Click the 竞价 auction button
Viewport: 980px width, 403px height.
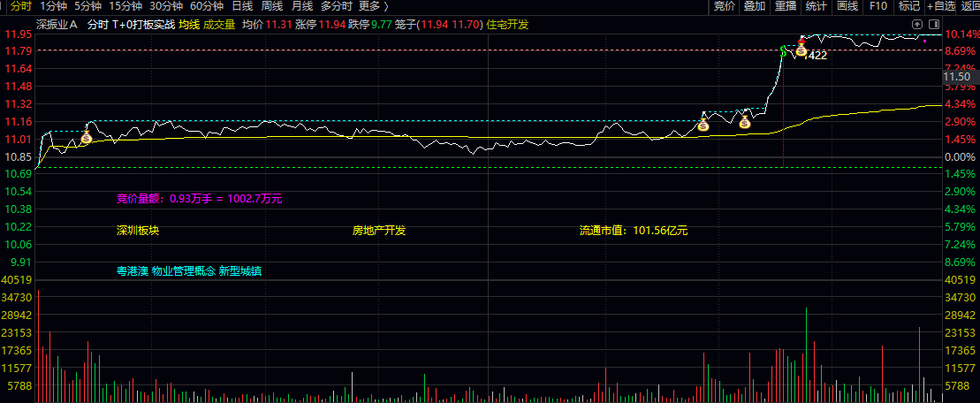(x=725, y=6)
